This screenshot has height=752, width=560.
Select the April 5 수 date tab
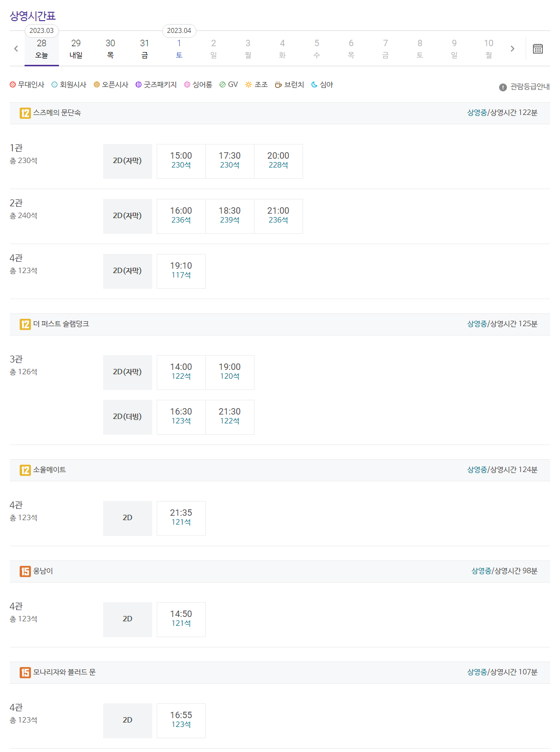317,49
